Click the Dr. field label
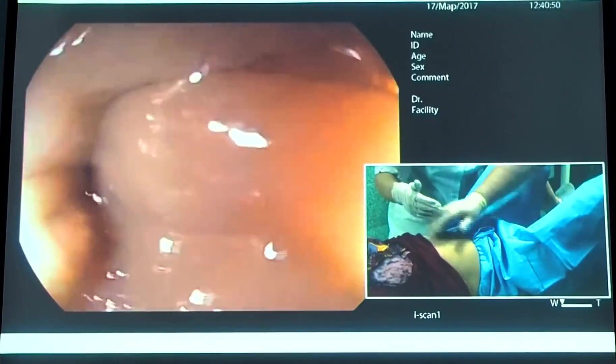The image size is (616, 364). [417, 99]
